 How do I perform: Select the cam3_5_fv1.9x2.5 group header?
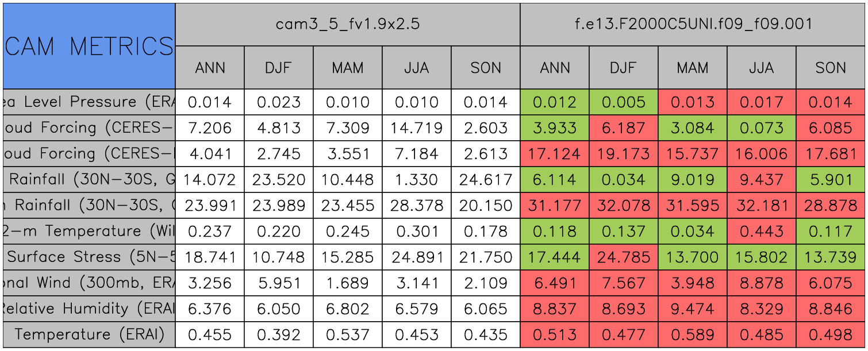(347, 24)
